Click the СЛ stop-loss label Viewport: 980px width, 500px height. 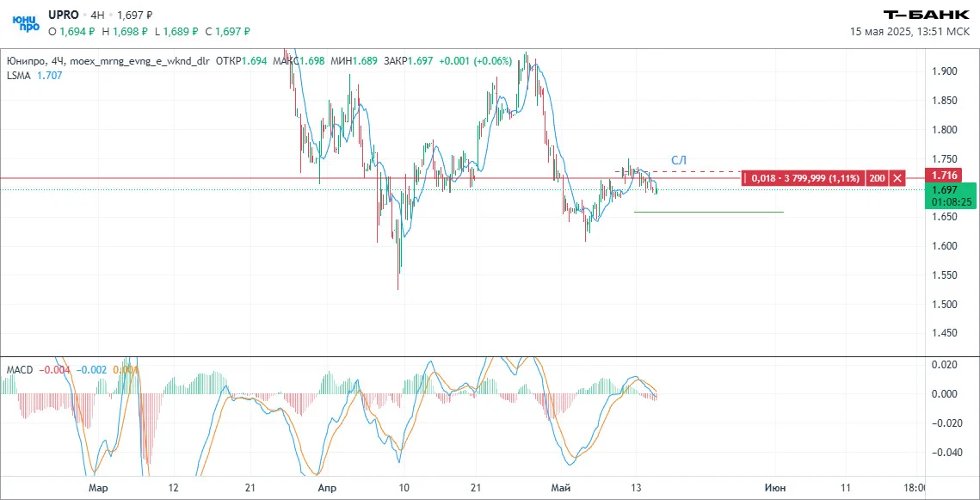click(x=679, y=161)
